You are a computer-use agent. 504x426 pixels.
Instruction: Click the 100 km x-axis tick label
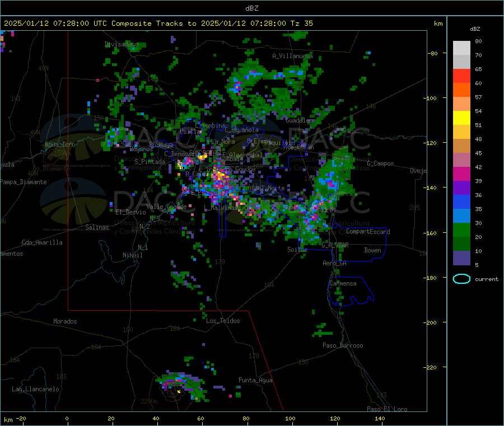290,418
